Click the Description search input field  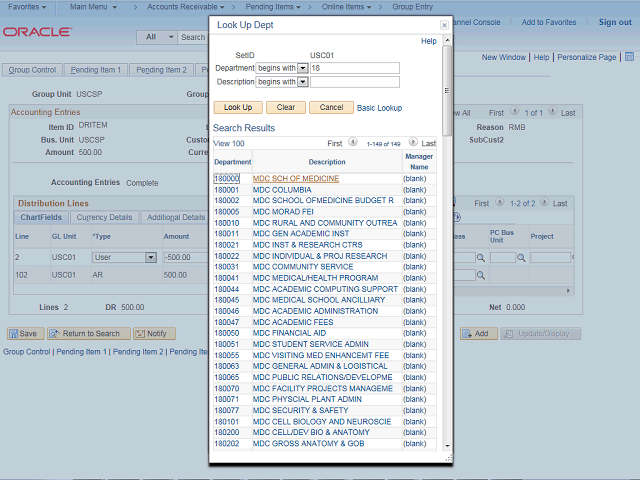click(x=355, y=82)
